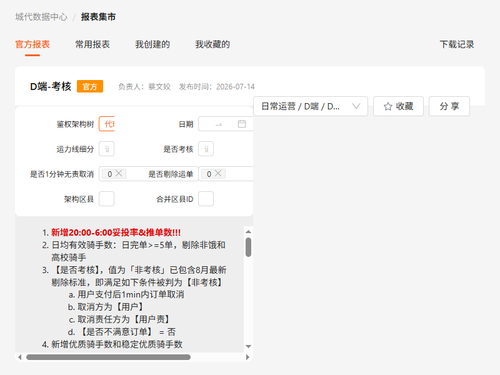Open 下载记录 link
This screenshot has width=500, height=375.
coord(457,44)
